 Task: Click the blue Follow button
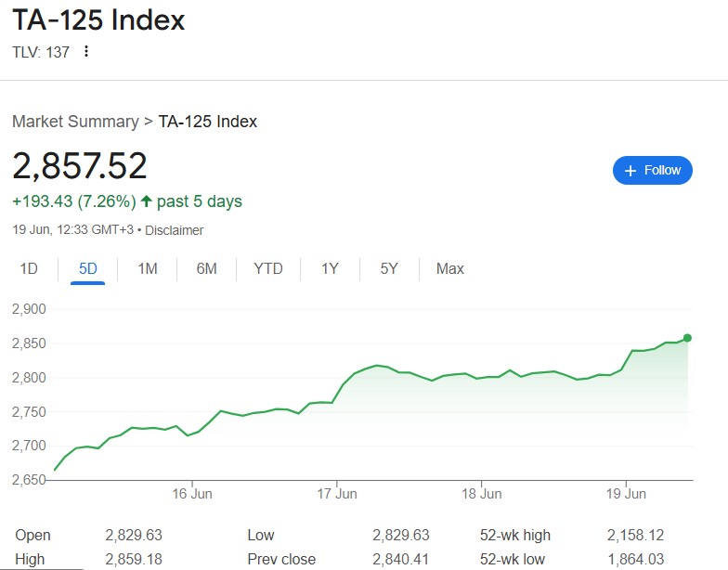(x=652, y=171)
